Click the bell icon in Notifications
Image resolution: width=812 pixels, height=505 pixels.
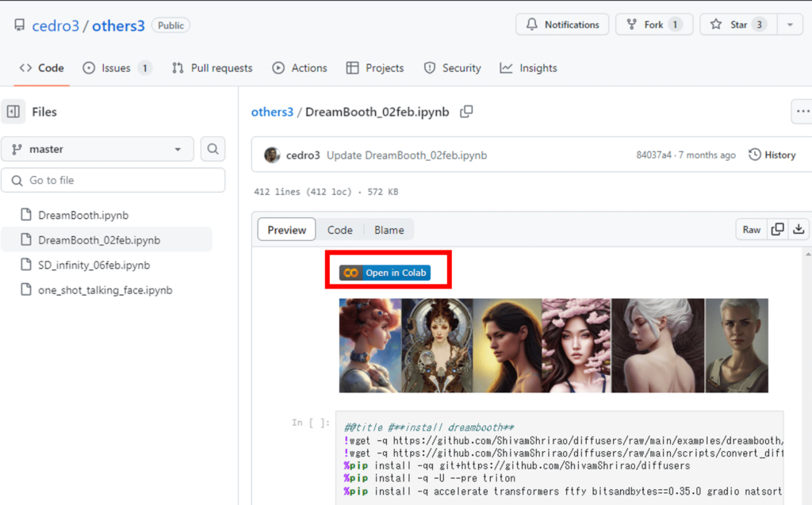point(532,25)
